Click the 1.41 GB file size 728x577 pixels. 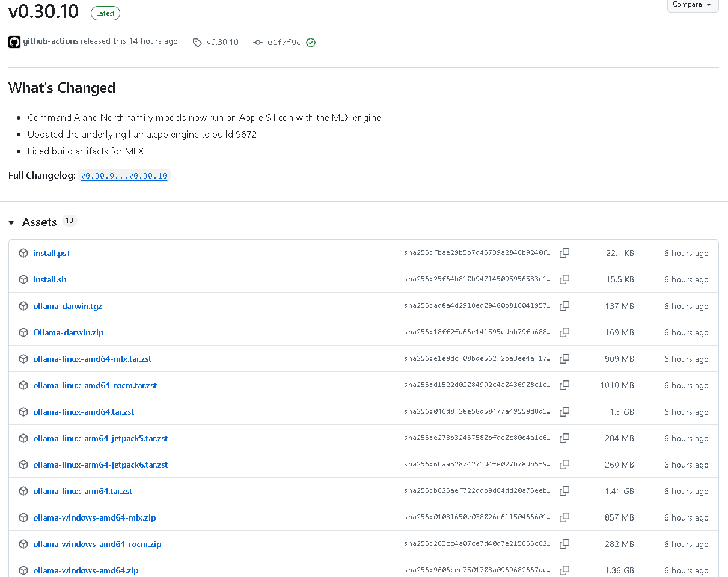pos(620,491)
